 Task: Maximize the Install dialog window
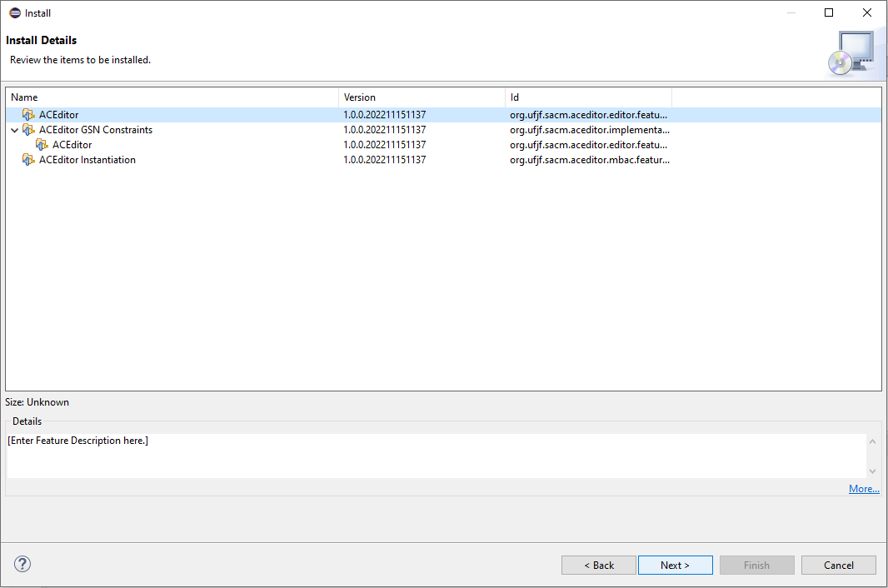pyautogui.click(x=829, y=12)
